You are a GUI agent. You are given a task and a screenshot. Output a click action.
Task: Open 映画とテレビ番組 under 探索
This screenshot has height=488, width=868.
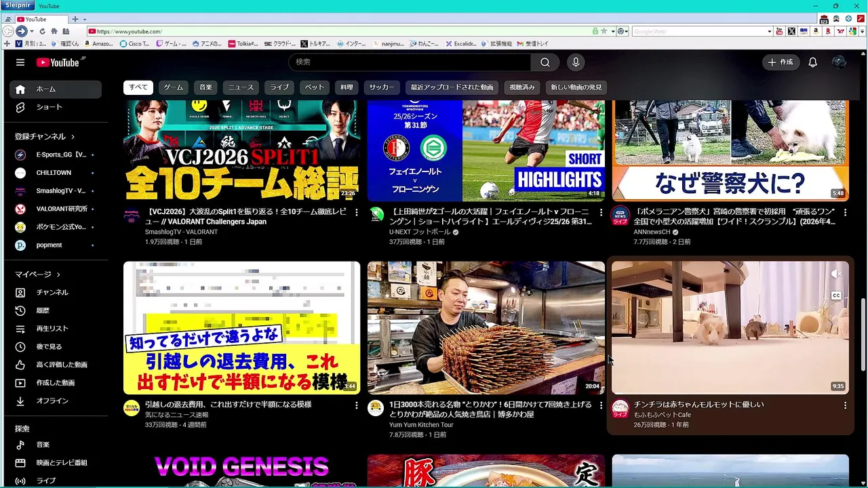(x=56, y=463)
